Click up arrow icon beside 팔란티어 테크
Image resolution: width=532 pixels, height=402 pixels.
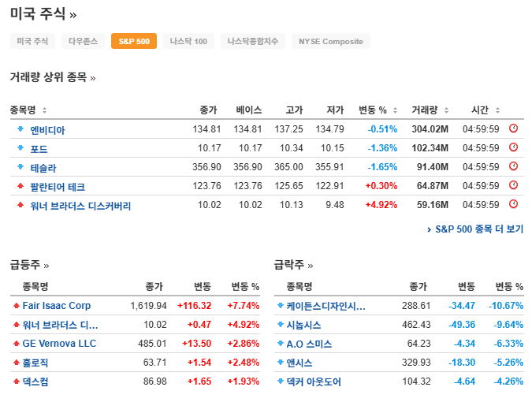tap(20, 185)
